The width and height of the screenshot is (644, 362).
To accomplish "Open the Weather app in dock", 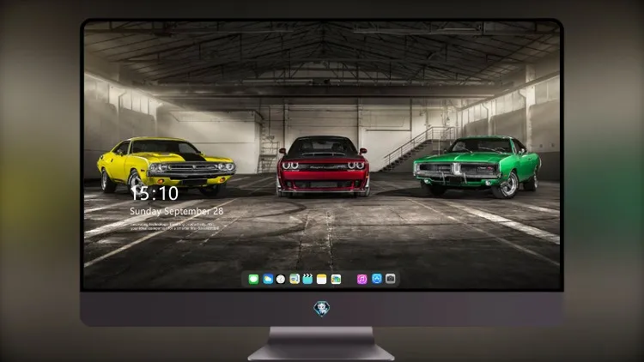I will (268, 279).
